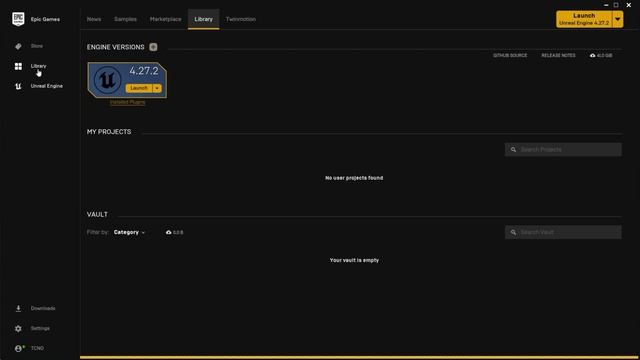This screenshot has width=640, height=360.
Task: Switch to the Samples tab
Action: click(125, 19)
